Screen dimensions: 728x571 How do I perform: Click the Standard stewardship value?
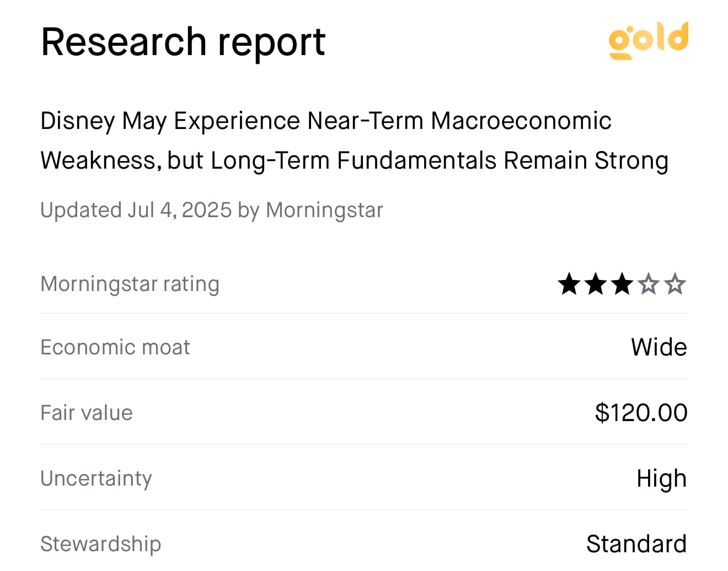(x=636, y=544)
